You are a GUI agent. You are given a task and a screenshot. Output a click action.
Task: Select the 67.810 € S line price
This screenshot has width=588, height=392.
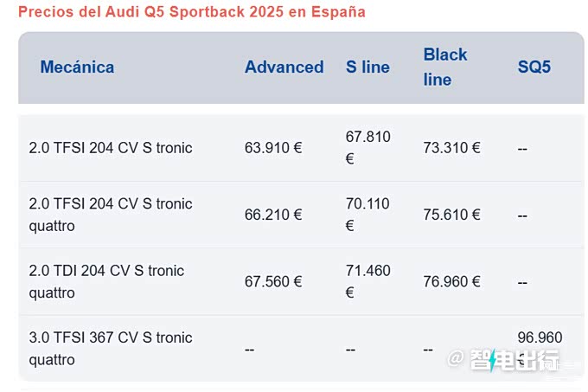tap(367, 147)
